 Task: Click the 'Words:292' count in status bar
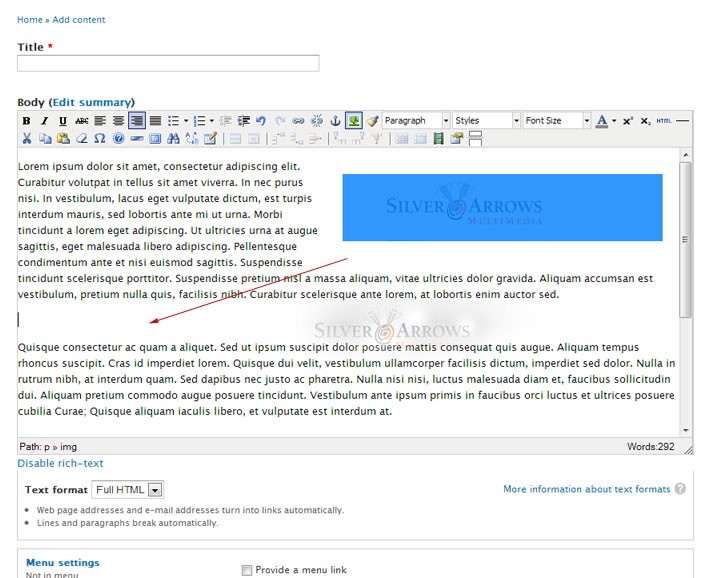651,447
